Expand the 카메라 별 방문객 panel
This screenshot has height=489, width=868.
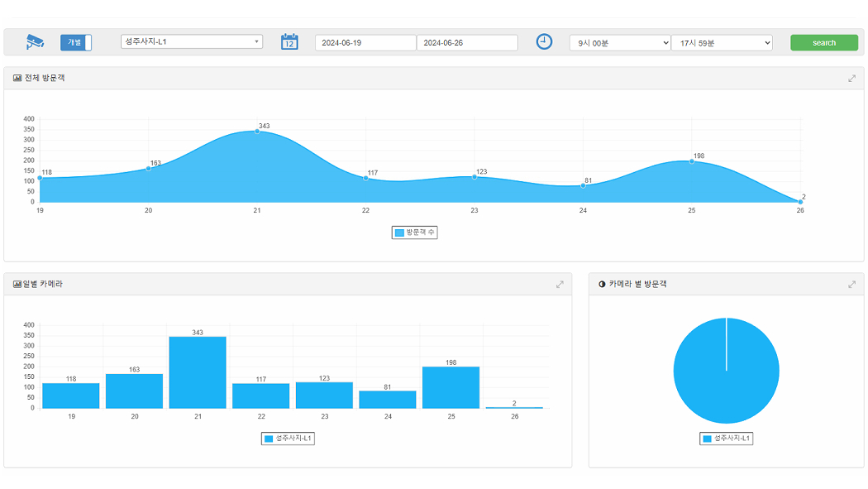(851, 285)
